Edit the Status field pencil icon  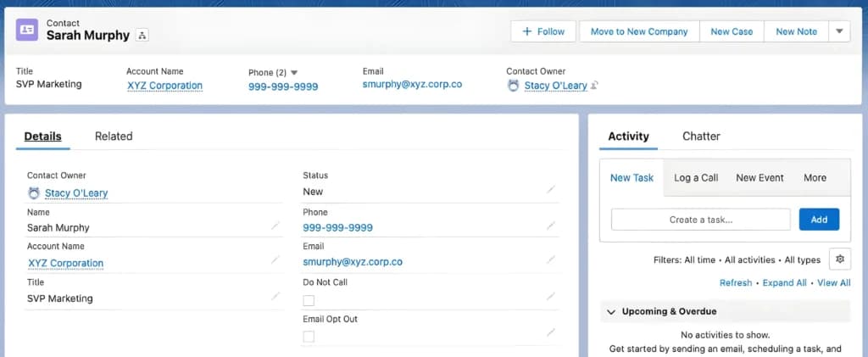551,189
